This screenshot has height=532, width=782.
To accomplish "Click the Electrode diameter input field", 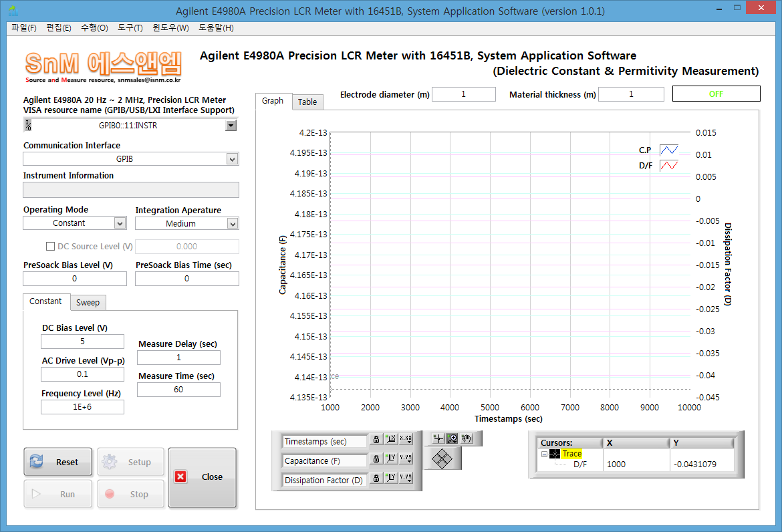I will pos(464,94).
